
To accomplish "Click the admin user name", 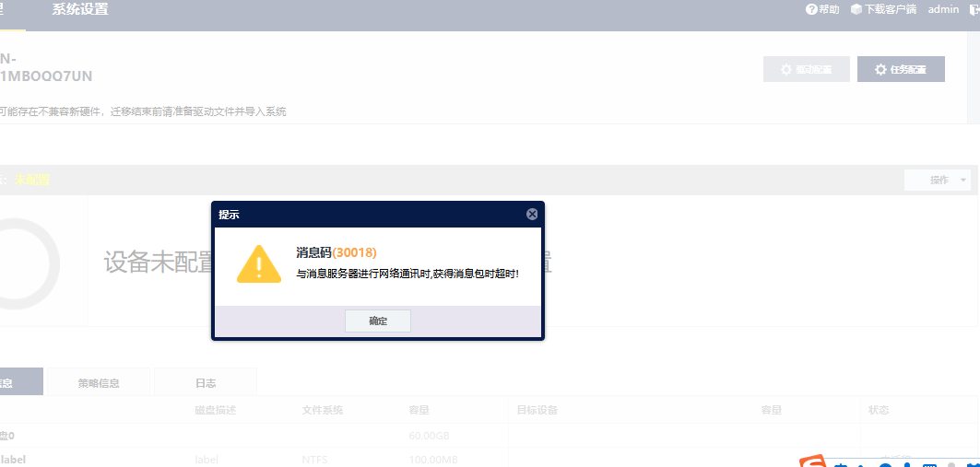I will [943, 9].
